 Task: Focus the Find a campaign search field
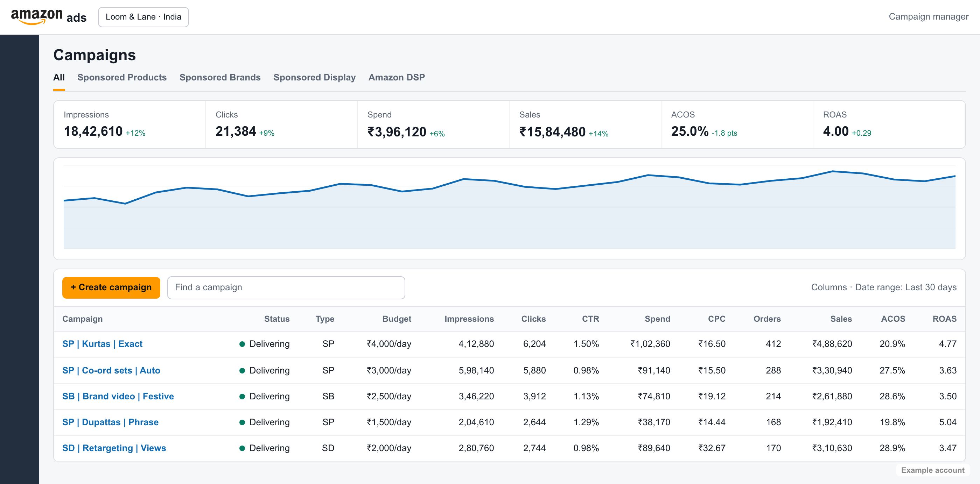(x=286, y=287)
